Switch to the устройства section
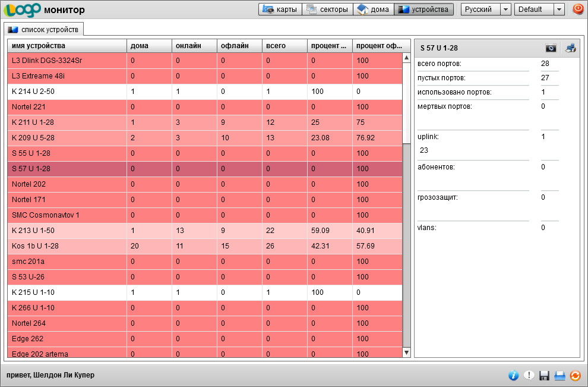This screenshot has height=387, width=588. [423, 10]
